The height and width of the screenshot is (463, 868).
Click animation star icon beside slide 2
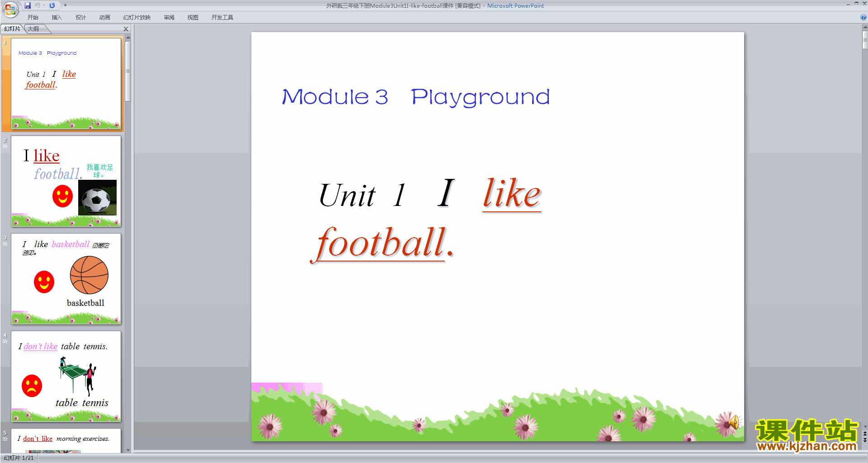5,146
